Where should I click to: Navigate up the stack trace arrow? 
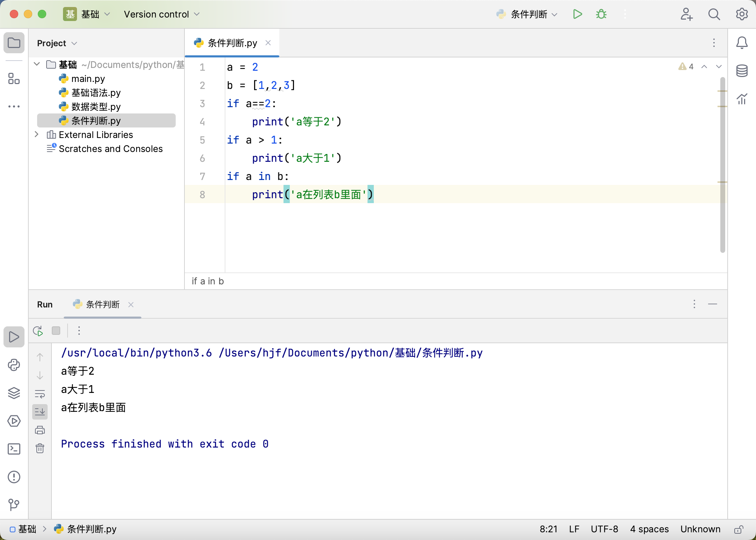click(40, 357)
